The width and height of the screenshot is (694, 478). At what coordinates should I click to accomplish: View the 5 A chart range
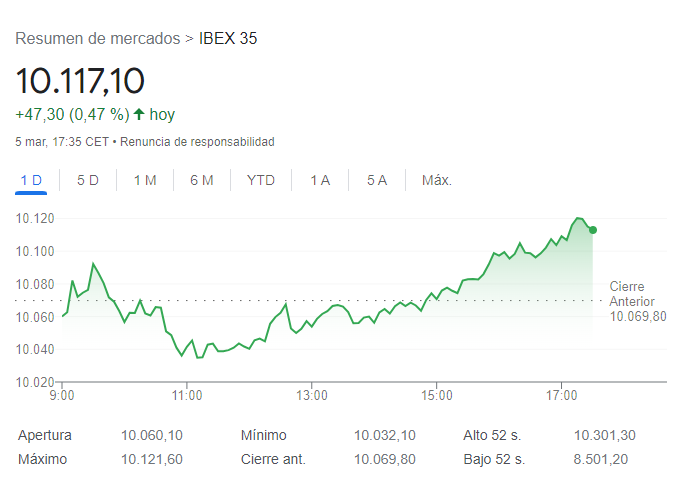coord(377,180)
